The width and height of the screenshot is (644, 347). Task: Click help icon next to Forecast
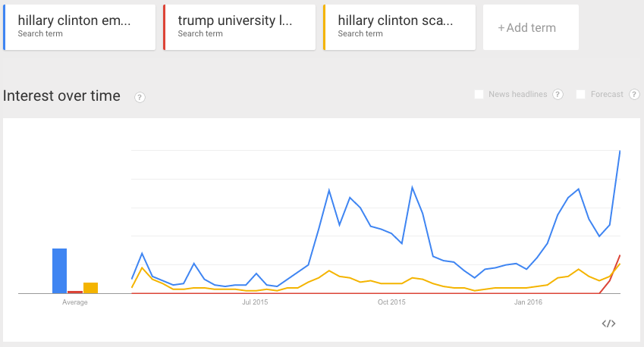tap(634, 95)
